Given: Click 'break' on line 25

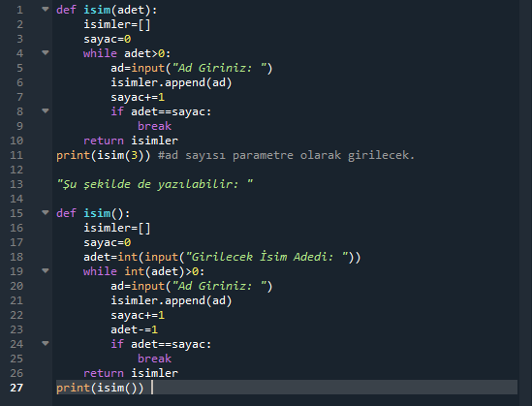Looking at the screenshot, I should click(154, 359).
